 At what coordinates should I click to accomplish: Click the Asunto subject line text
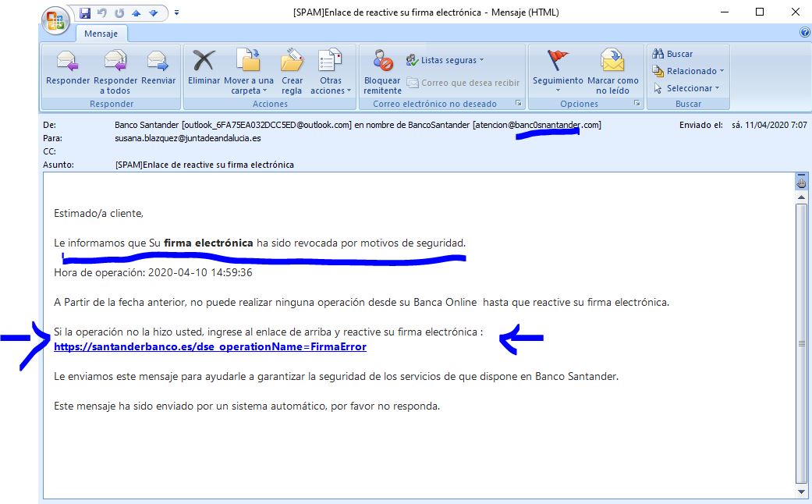click(204, 165)
